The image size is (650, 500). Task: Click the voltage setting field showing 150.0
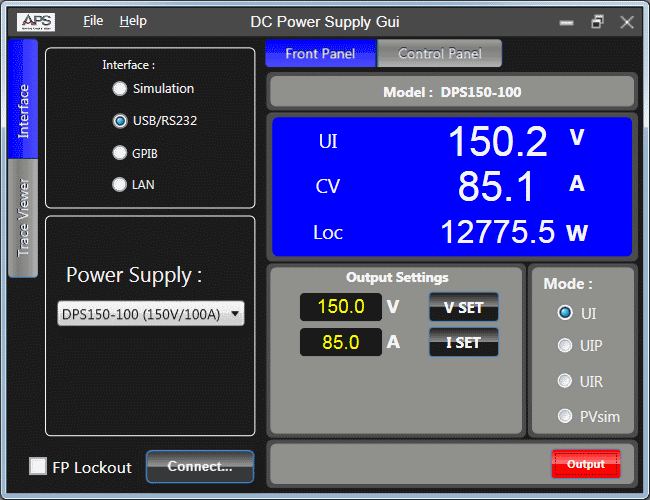click(341, 307)
